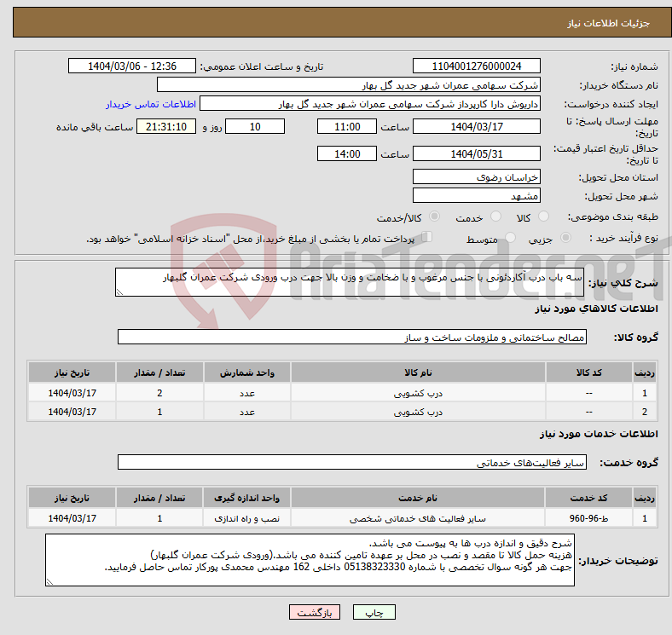Click the نام خدمت column header
The height and width of the screenshot is (635, 672).
tap(418, 498)
